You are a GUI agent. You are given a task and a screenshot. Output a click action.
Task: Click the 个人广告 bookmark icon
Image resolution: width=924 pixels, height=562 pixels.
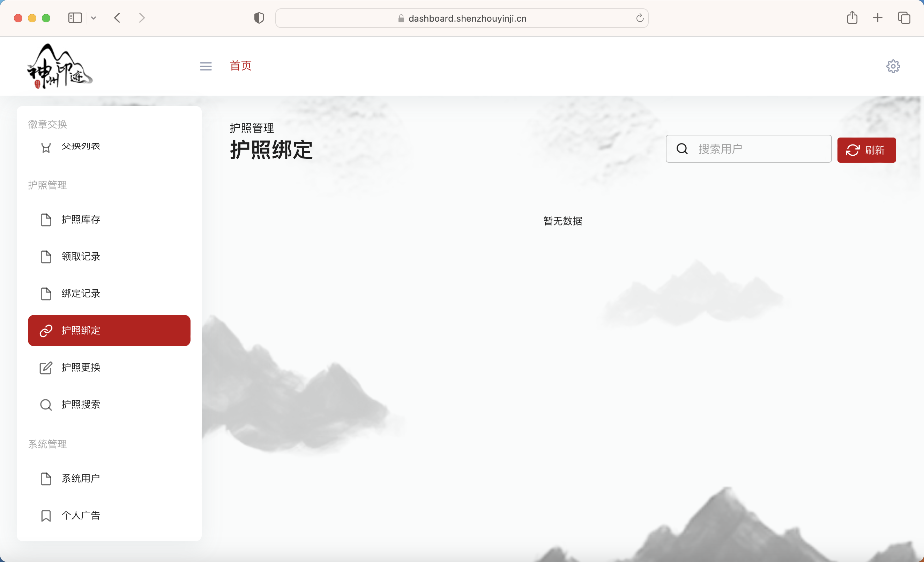click(46, 516)
